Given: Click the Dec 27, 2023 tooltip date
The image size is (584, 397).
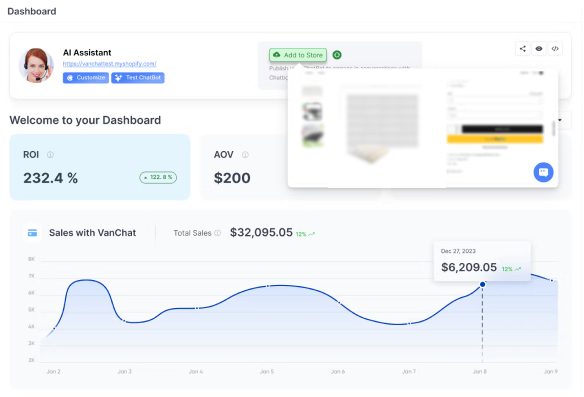Looking at the screenshot, I should [x=458, y=251].
